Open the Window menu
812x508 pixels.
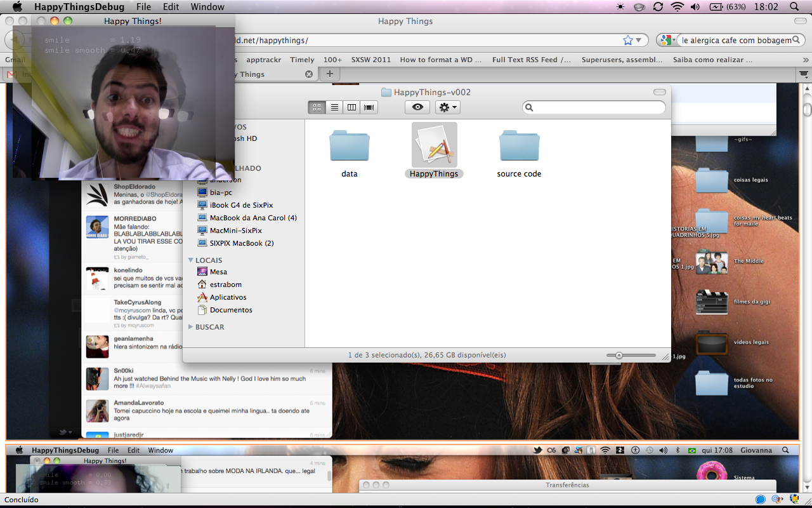(x=207, y=7)
